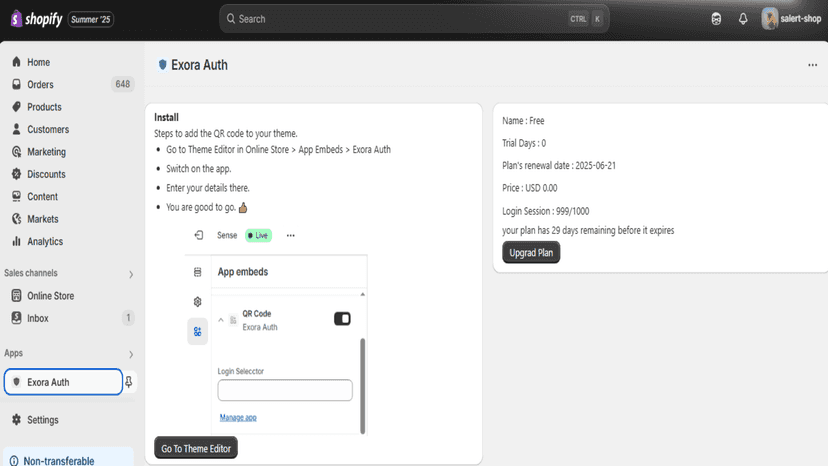Screen dimensions: 828x466
Task: Collapse the QR Code embed block
Action: pyautogui.click(x=221, y=320)
